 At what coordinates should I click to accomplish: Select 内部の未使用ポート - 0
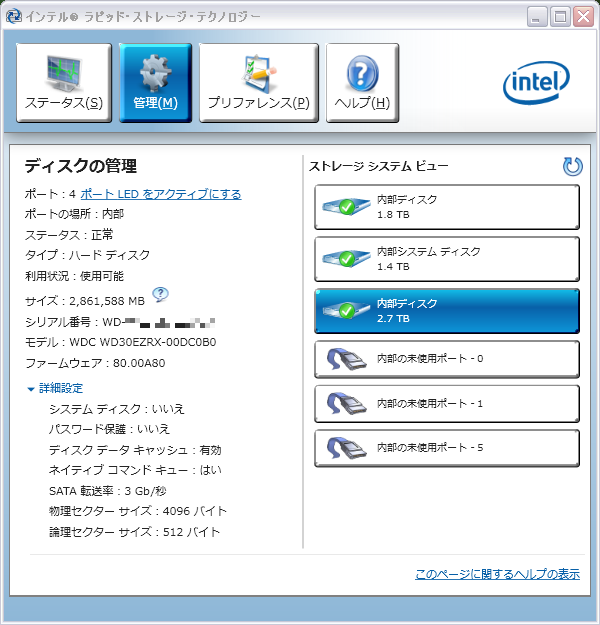point(447,359)
